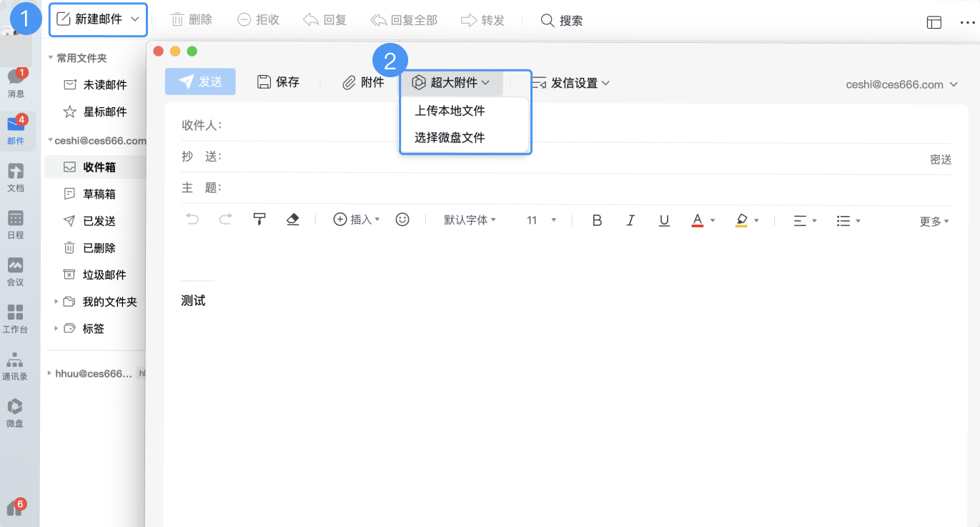Click the clear formatting eraser icon
The image size is (980, 527).
pyautogui.click(x=292, y=220)
